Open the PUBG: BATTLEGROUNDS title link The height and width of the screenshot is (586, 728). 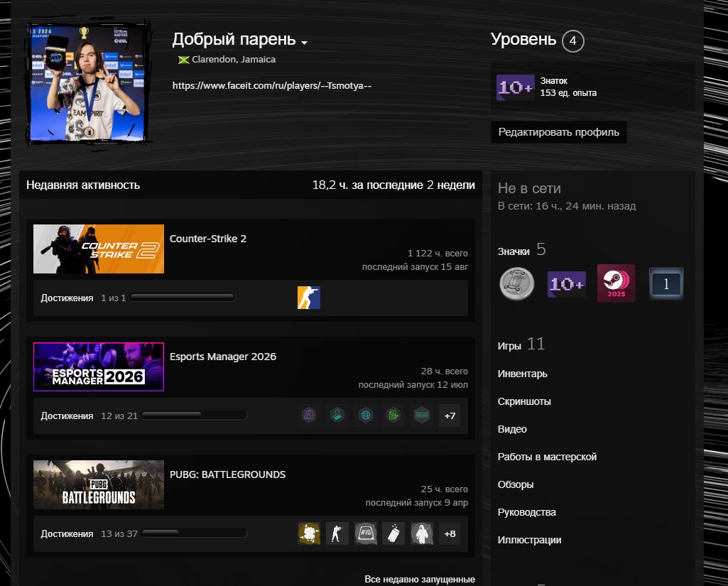227,474
